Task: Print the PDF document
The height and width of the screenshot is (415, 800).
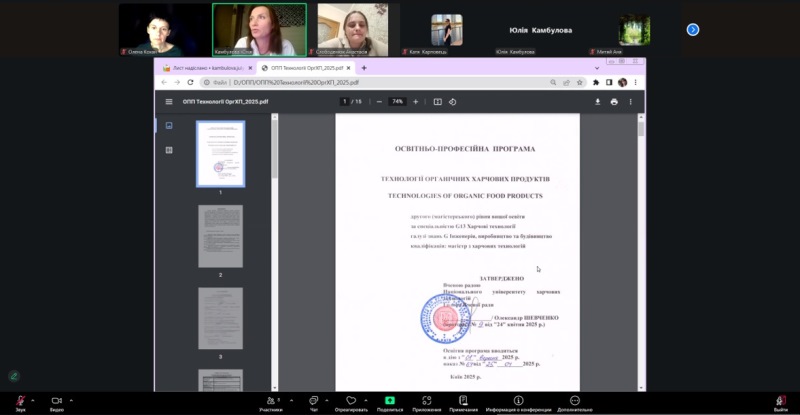Action: [x=614, y=101]
